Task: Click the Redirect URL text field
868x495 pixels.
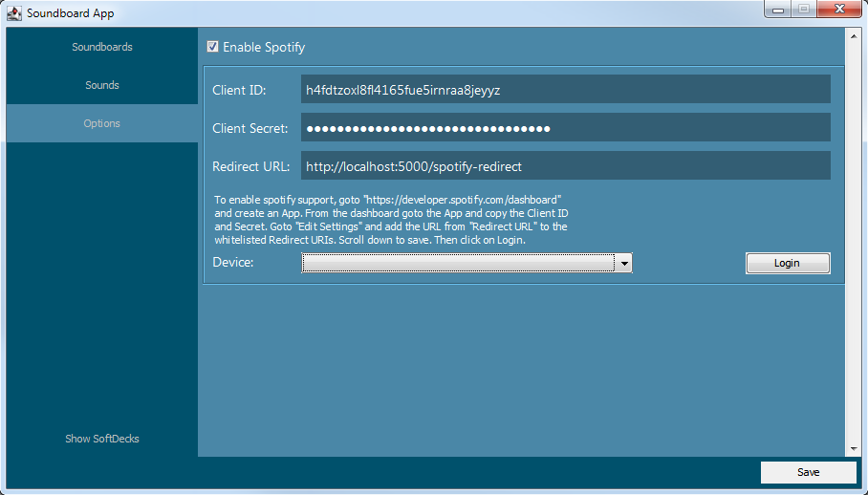Action: 565,166
